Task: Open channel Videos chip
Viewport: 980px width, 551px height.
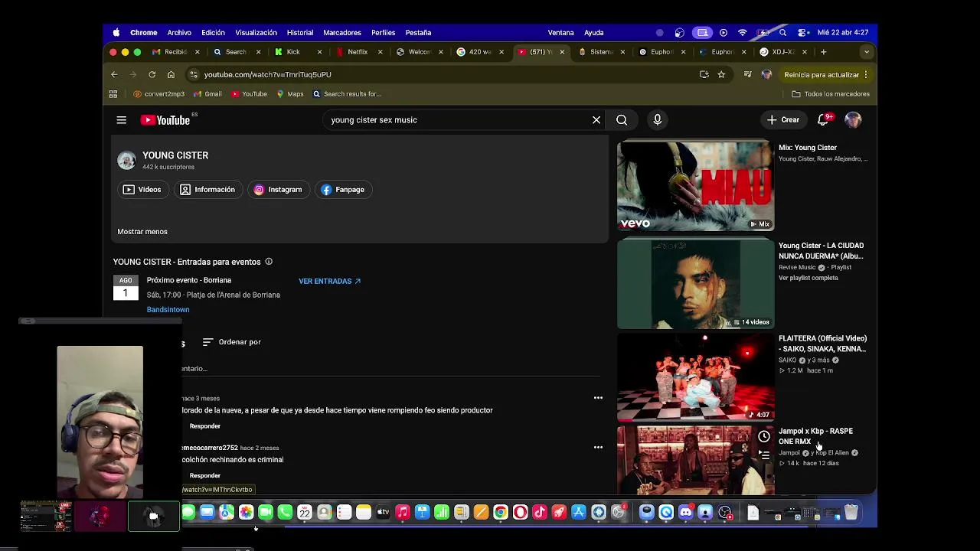Action: [x=142, y=190]
